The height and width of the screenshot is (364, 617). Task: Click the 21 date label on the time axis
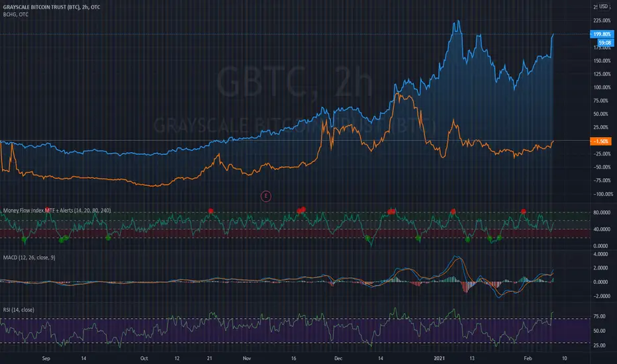click(209, 359)
